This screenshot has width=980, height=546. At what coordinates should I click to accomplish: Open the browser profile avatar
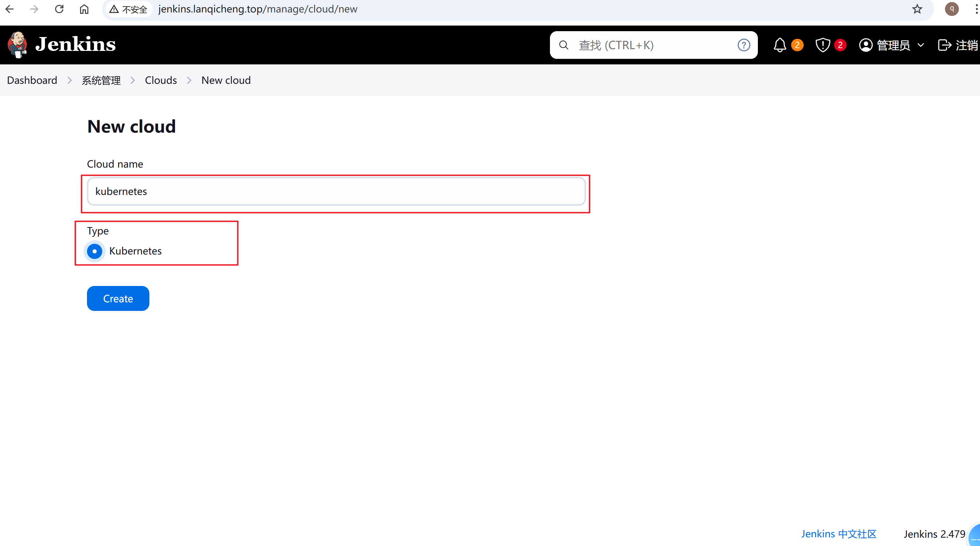[x=952, y=9]
